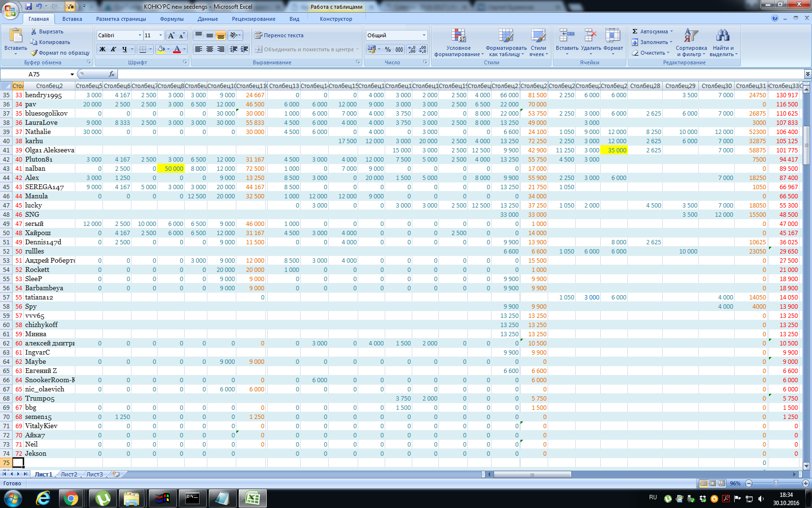Switch to sheet tab Лист2

point(69,474)
